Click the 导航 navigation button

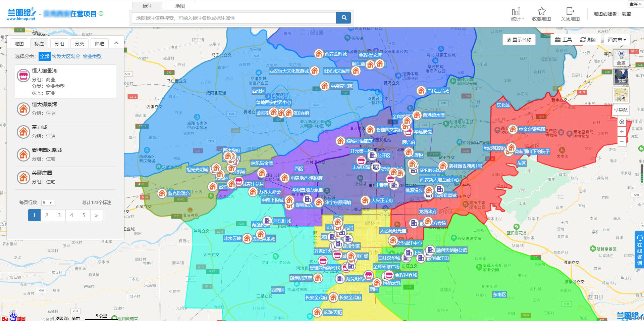pos(621,110)
